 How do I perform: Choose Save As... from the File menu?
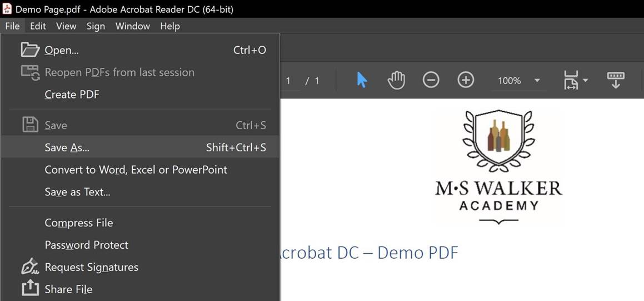pos(67,147)
